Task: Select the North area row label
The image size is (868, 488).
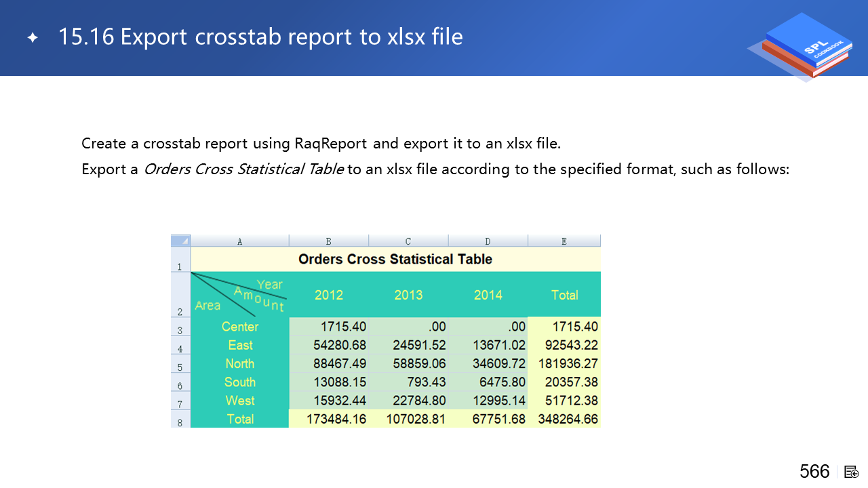Action: pyautogui.click(x=240, y=364)
